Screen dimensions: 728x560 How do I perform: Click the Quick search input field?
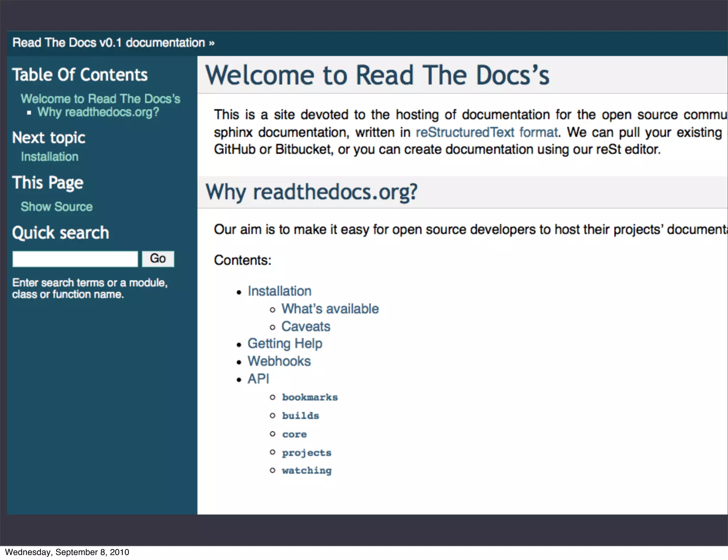75,259
